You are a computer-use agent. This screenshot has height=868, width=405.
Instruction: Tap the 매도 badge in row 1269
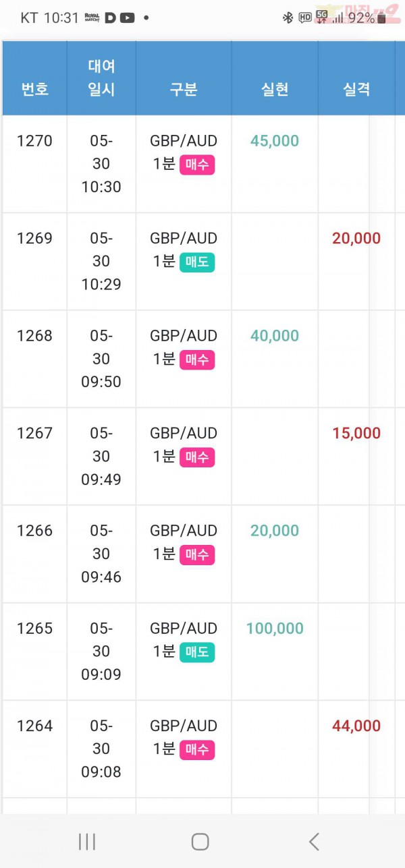coord(197,262)
